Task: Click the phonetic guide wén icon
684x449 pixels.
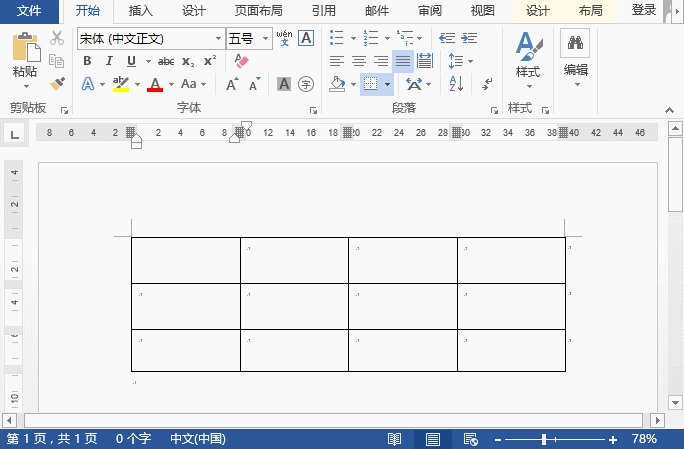Action: click(284, 38)
